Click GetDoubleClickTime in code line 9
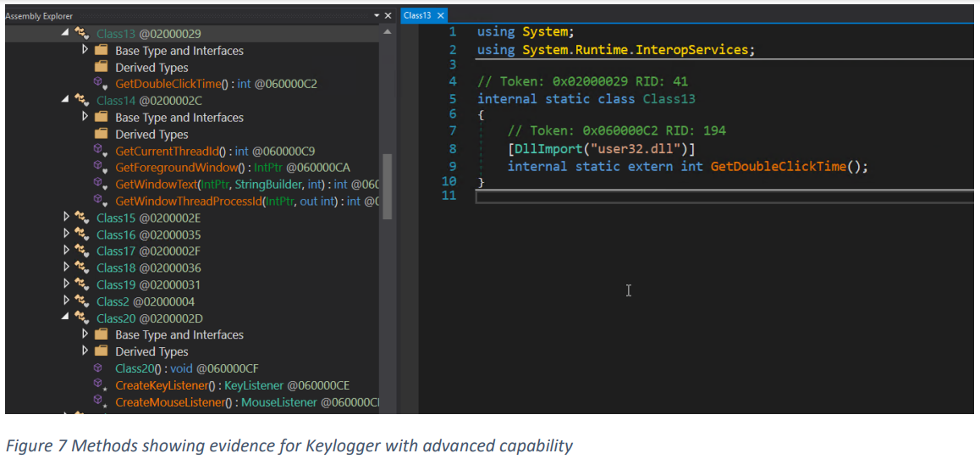Viewport: 980px width, 459px height. click(x=779, y=166)
